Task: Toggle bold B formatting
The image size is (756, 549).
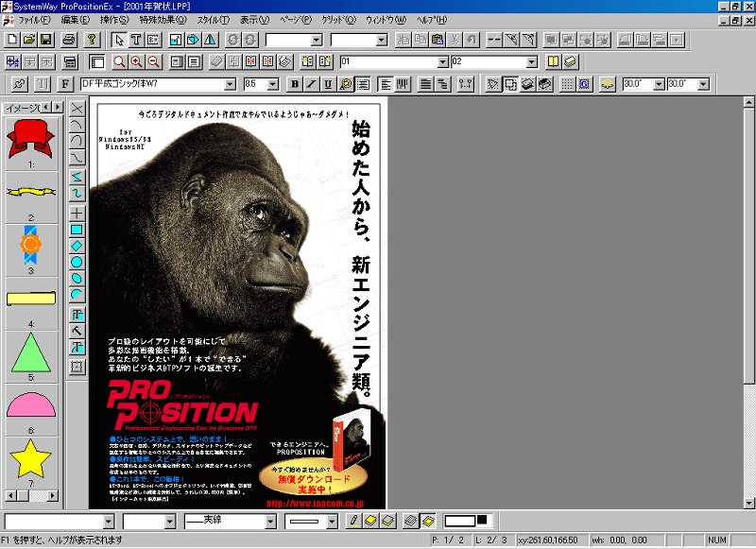Action: pos(295,84)
